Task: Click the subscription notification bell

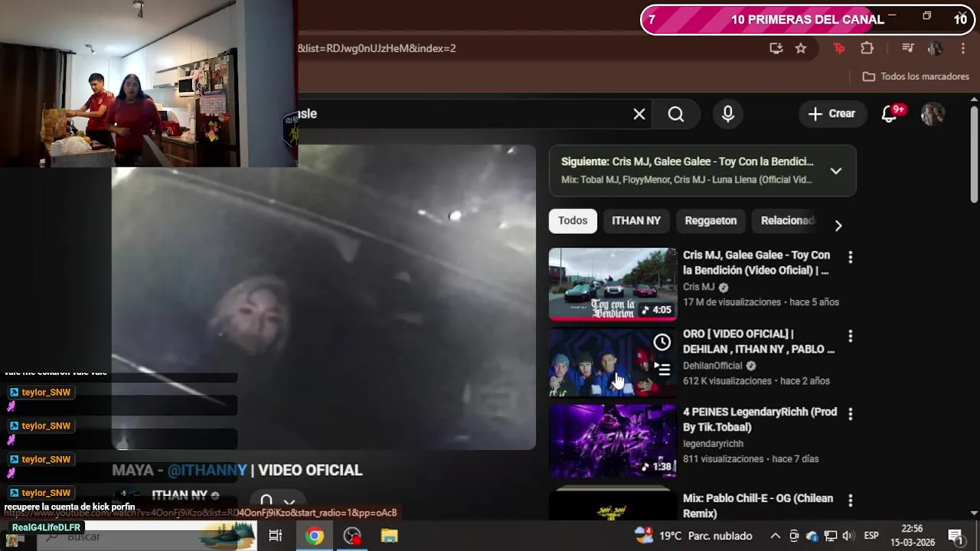Action: pos(266,502)
